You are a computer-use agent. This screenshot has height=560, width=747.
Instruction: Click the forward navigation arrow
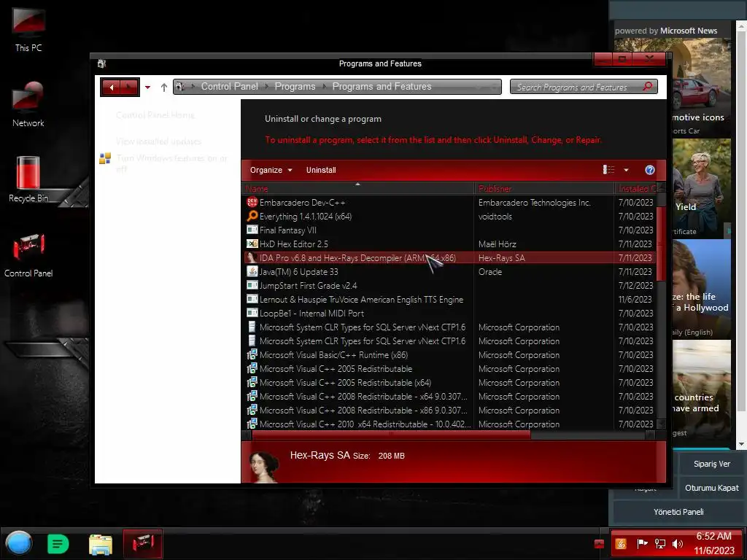pyautogui.click(x=128, y=87)
